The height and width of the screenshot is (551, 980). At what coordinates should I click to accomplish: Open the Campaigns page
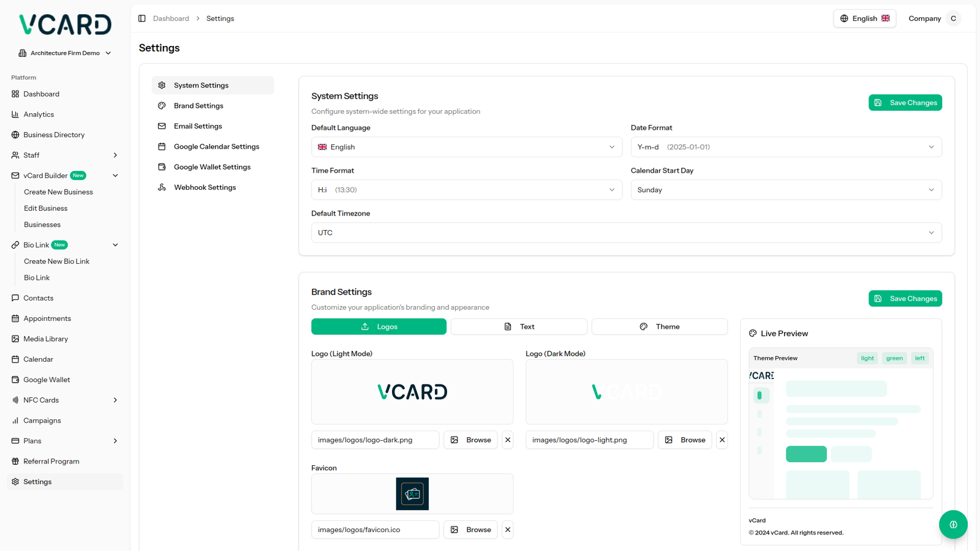click(x=42, y=421)
